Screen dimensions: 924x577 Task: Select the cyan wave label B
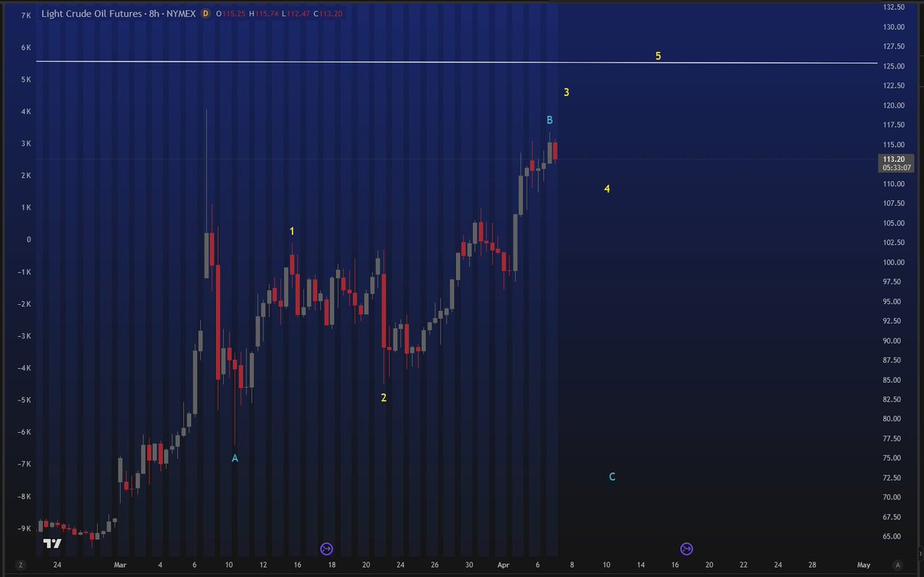550,120
